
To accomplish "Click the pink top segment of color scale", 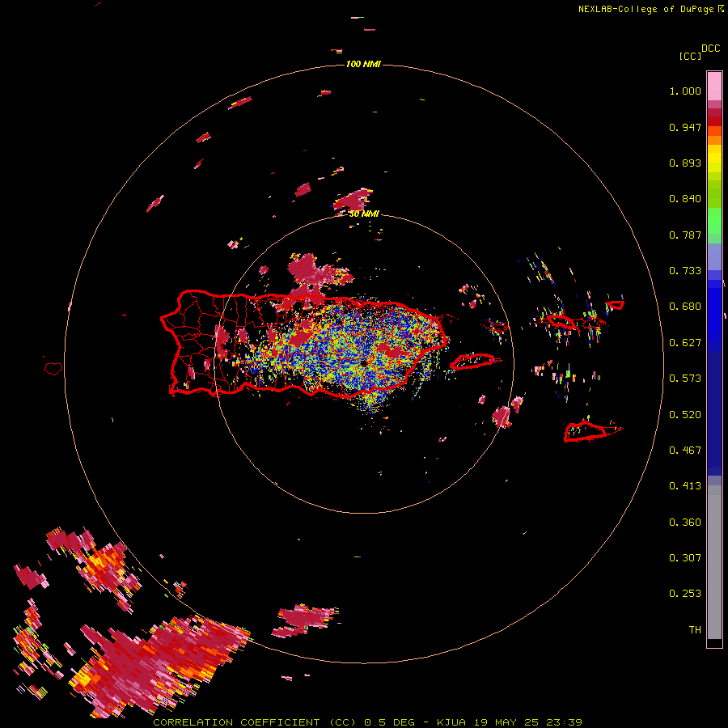I will click(x=714, y=86).
